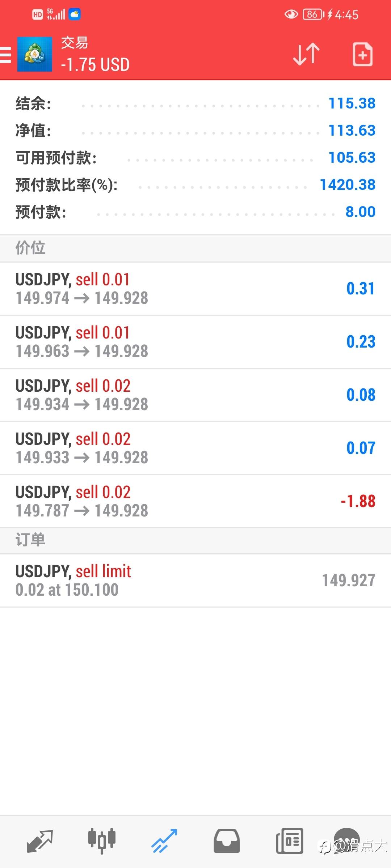Open the History inbox tab
This screenshot has height=868, width=391.
click(x=227, y=841)
